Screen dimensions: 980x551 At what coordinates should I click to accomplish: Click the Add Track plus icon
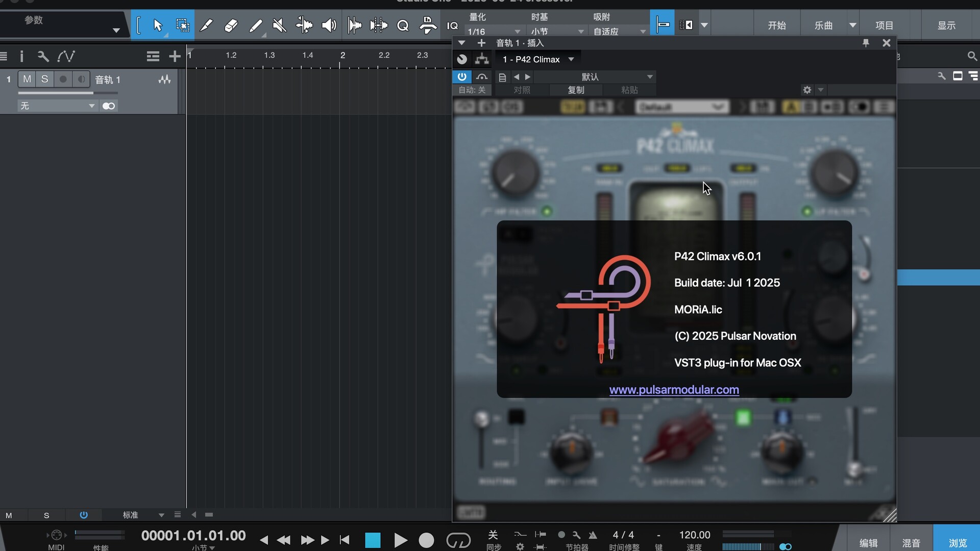click(175, 56)
